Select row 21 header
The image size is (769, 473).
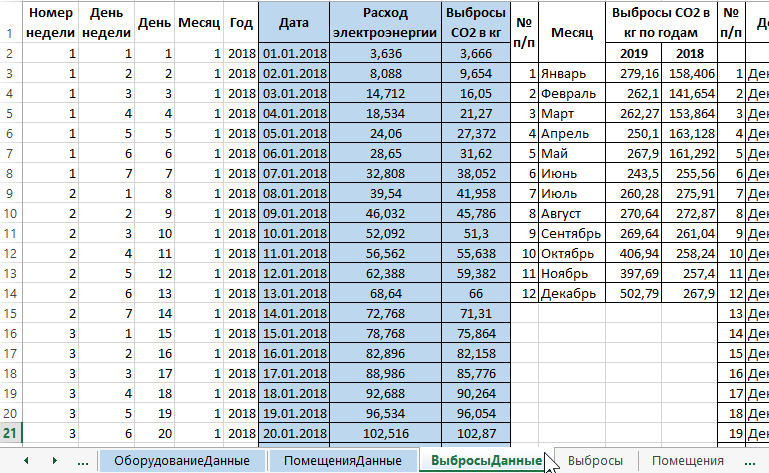[9, 432]
